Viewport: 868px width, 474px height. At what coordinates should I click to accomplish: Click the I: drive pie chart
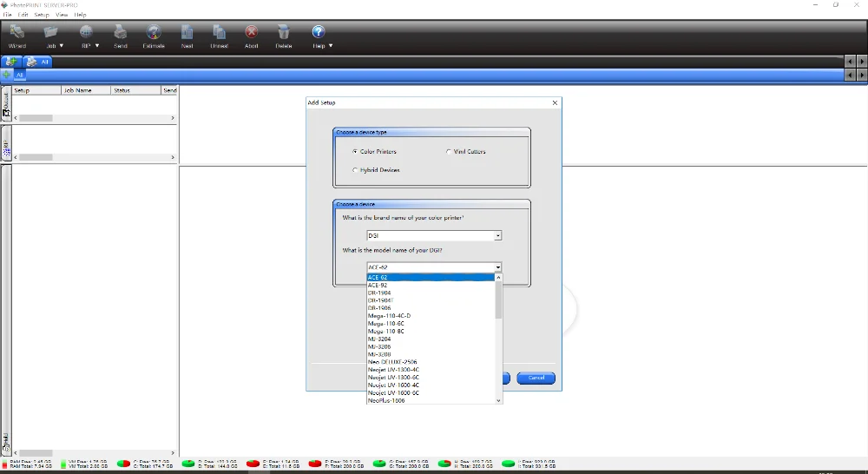508,464
